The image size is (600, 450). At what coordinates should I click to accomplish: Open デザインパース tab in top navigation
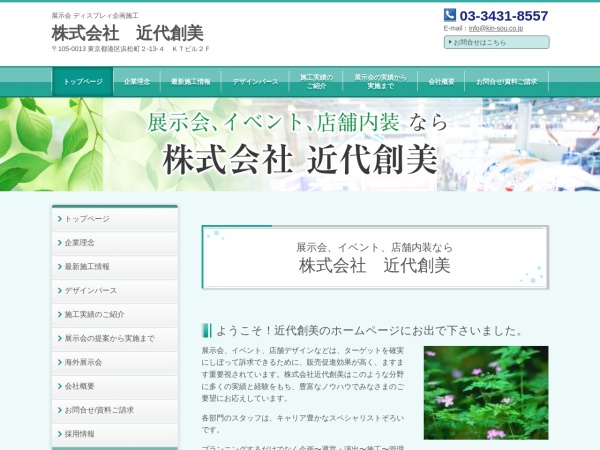(x=255, y=81)
